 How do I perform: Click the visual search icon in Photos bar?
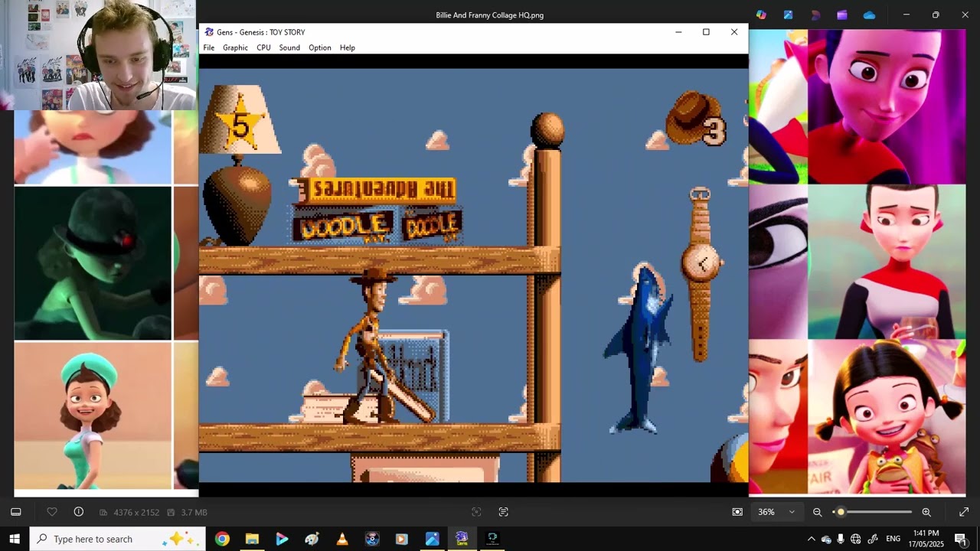(x=476, y=512)
